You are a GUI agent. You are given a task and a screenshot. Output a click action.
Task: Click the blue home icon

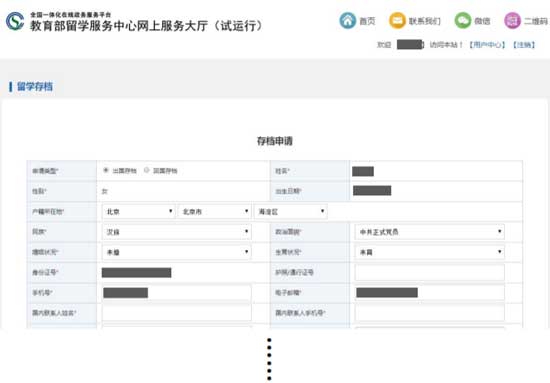tap(348, 20)
